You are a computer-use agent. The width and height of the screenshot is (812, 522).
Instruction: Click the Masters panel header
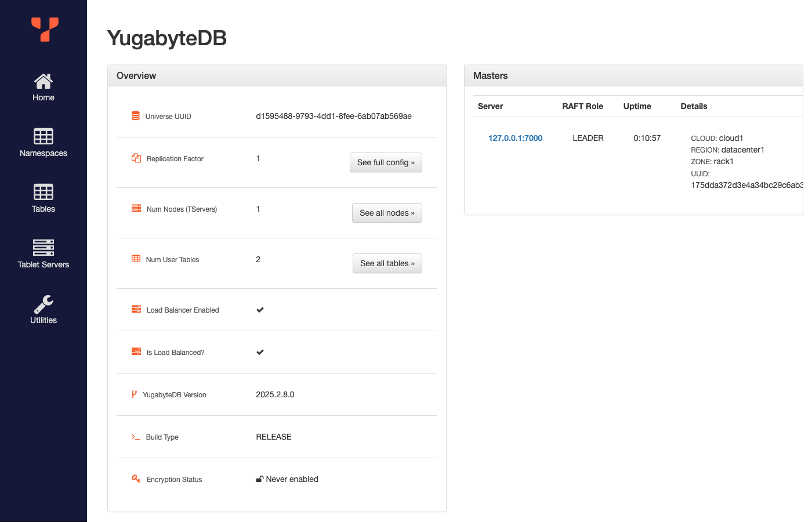pos(633,75)
